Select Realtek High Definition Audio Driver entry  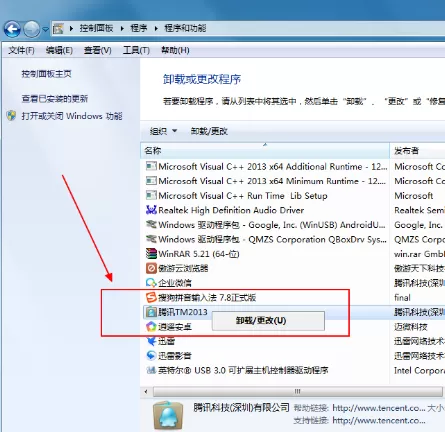[231, 210]
